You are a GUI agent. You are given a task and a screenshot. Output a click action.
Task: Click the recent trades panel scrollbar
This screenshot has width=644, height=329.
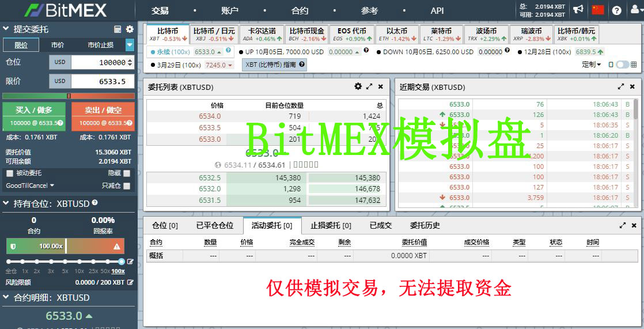pos(636,109)
